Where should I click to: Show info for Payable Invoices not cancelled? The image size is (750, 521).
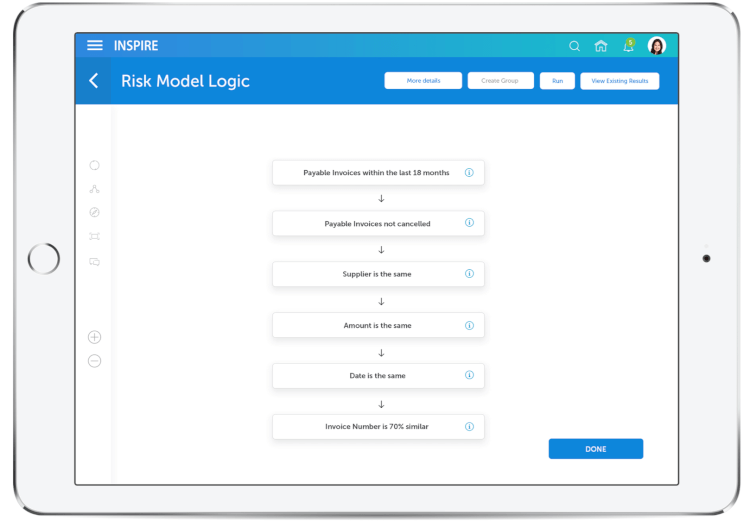click(469, 223)
